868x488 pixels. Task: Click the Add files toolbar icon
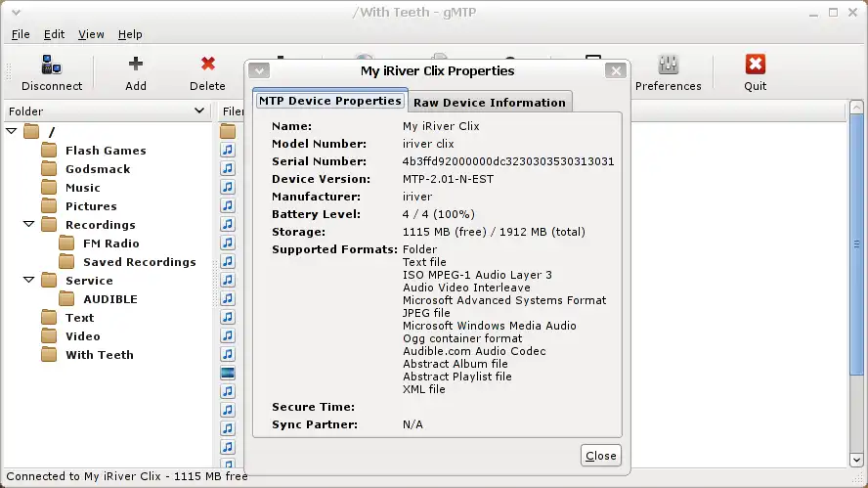click(136, 64)
